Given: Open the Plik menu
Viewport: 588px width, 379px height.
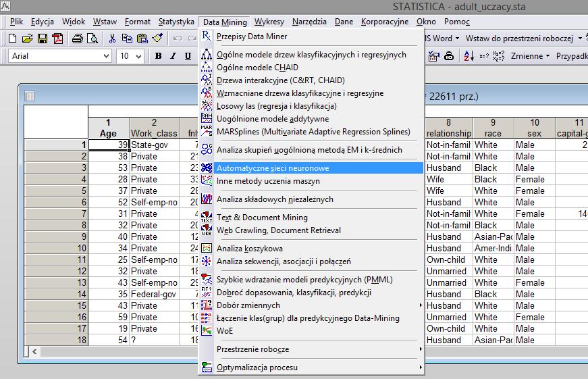Looking at the screenshot, I should click(16, 22).
